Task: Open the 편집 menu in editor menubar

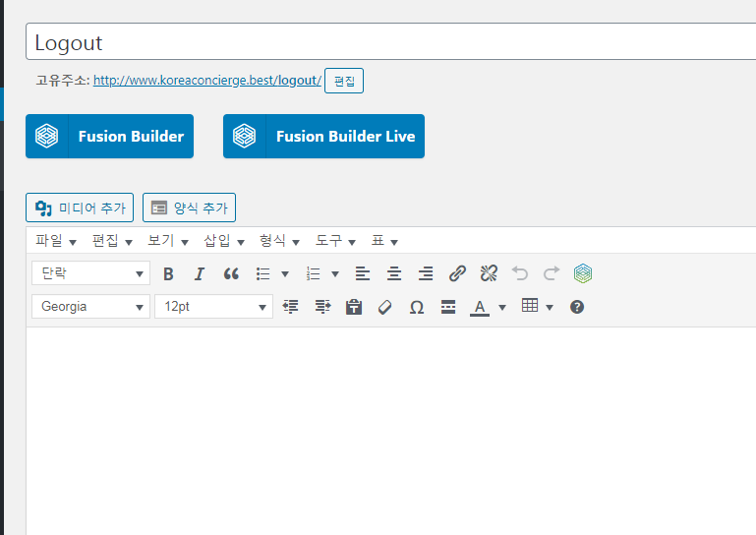Action: pos(112,240)
